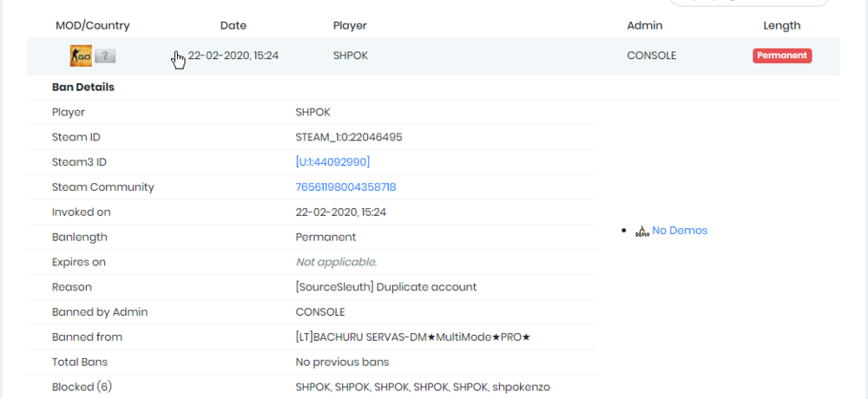This screenshot has width=868, height=399.
Task: Open Steam Community profile 76561198004358718
Action: (345, 187)
